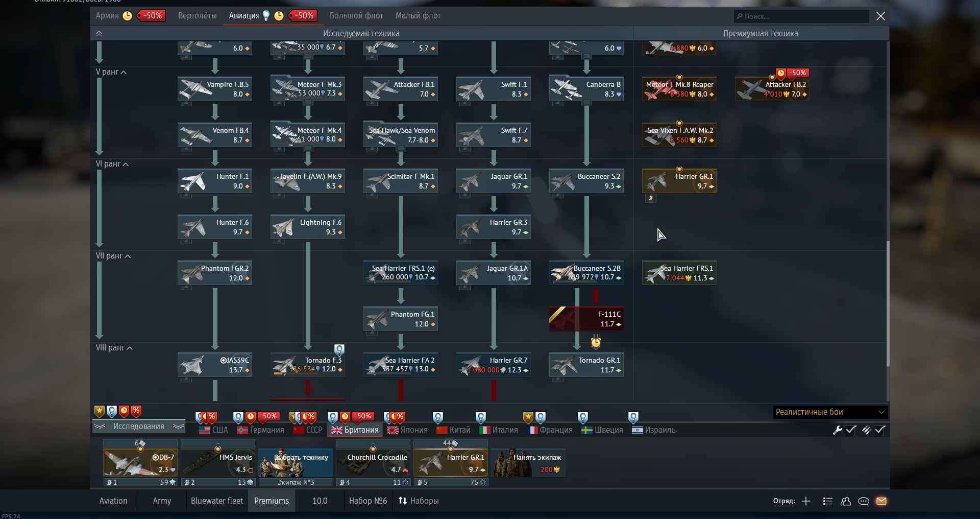Collapse VIII ранг section
This screenshot has height=519, width=980.
[114, 348]
